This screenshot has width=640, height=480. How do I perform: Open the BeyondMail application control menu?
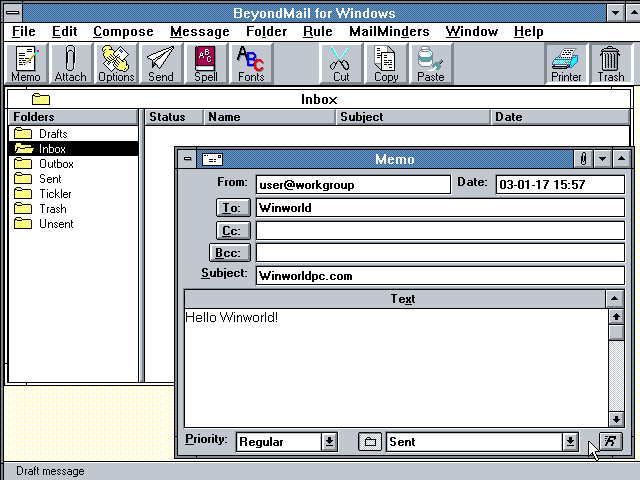(13, 13)
